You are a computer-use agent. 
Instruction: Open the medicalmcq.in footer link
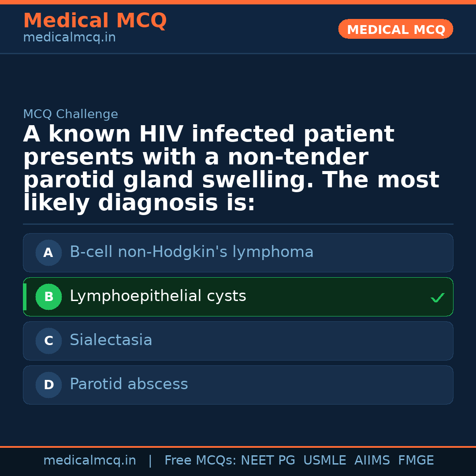click(x=89, y=461)
